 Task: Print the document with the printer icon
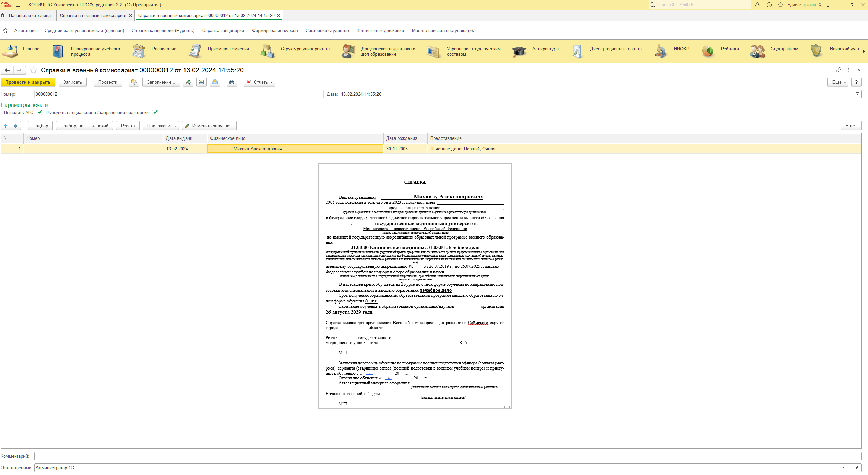232,82
